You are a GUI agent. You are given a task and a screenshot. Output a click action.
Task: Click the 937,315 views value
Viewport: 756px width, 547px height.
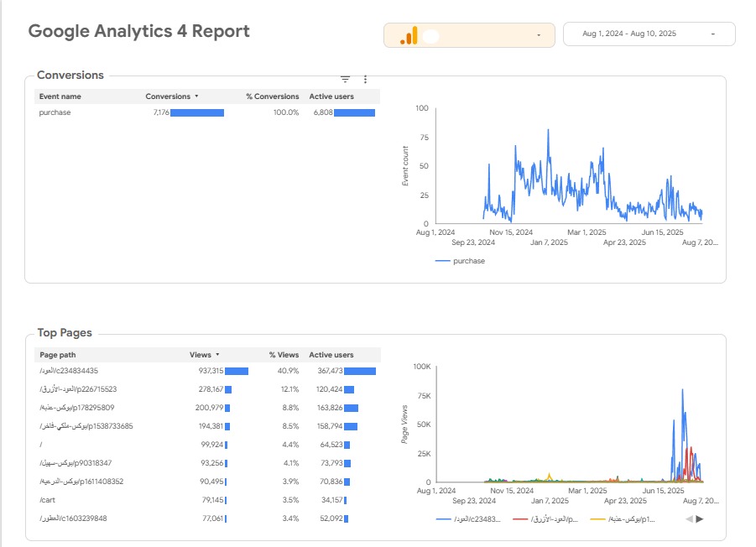coord(211,371)
